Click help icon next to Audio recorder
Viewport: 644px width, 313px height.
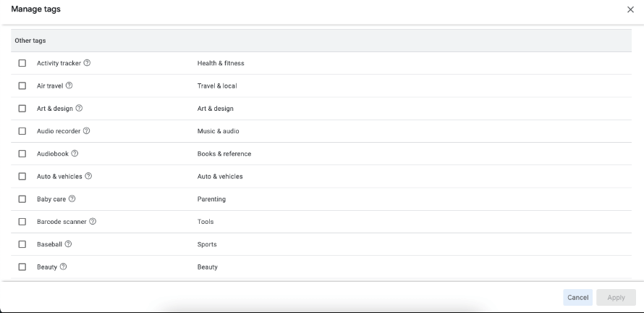87,131
